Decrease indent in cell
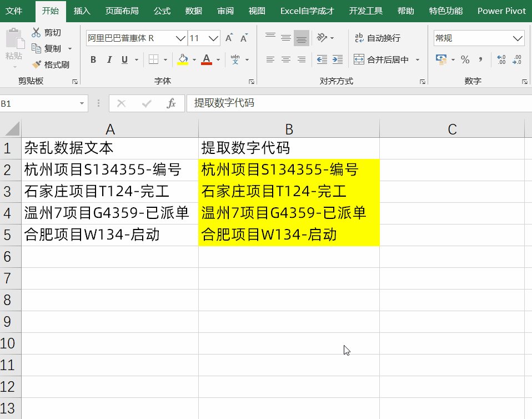Image resolution: width=532 pixels, height=419 pixels. tap(322, 60)
